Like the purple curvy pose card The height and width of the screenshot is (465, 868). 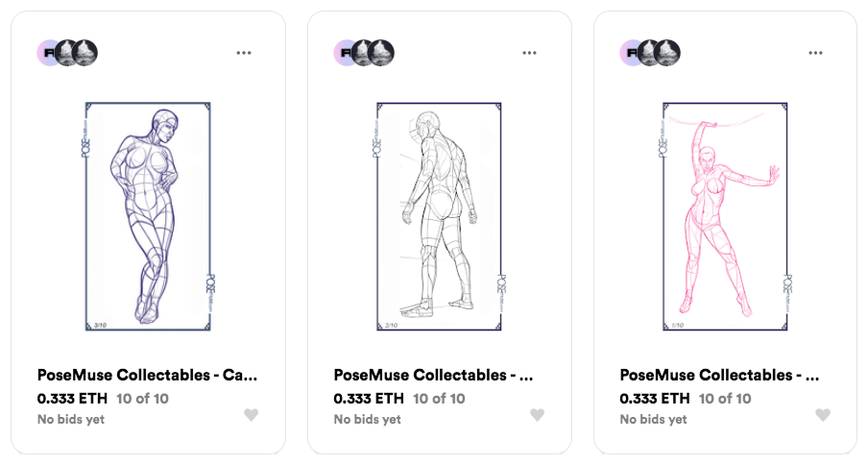click(252, 415)
